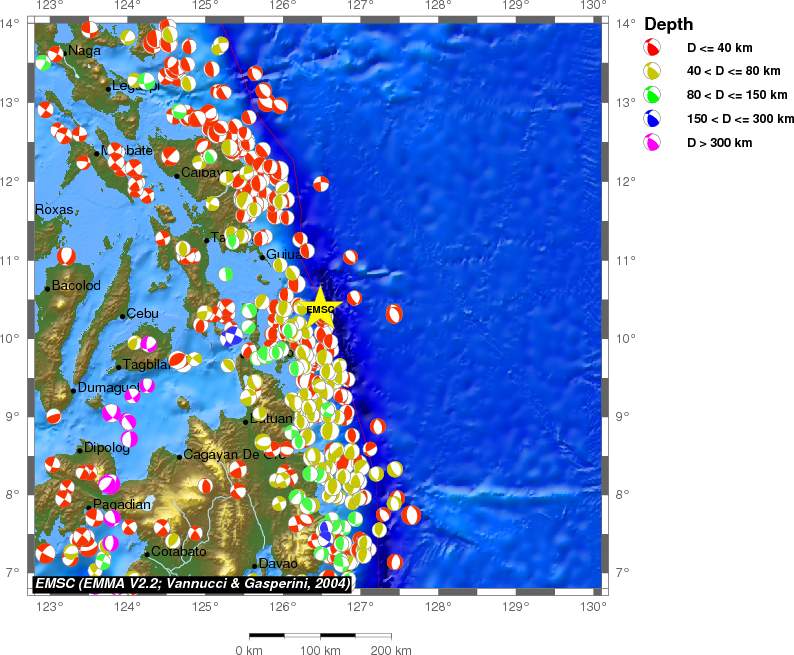Click the yellow 40–80 km legend beachball
The height and width of the screenshot is (655, 794).
point(653,72)
